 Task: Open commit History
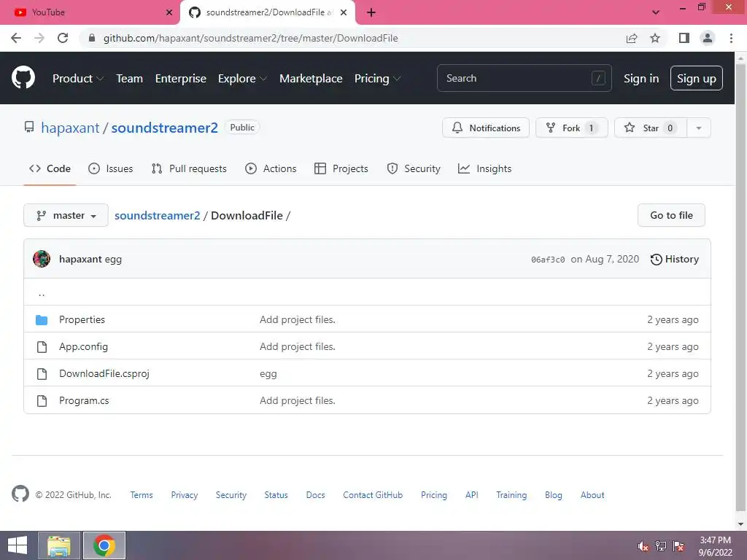[675, 259]
